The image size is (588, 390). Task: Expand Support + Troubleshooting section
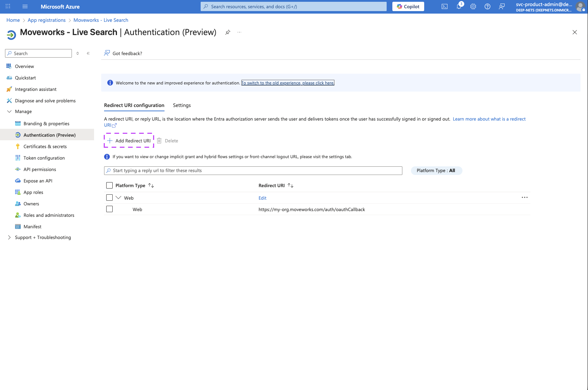(x=9, y=238)
